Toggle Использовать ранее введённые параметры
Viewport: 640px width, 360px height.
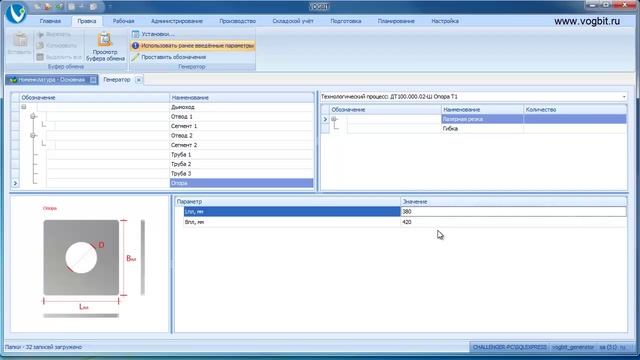click(193, 46)
